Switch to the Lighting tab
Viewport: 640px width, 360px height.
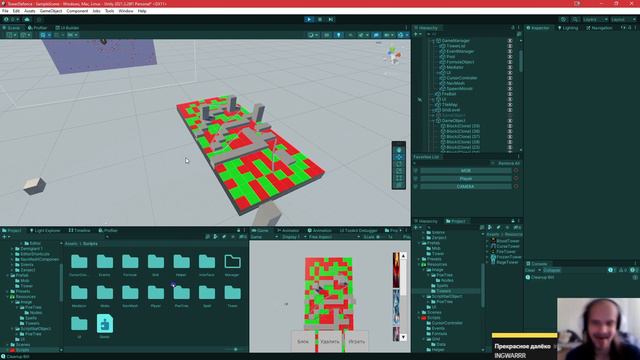pyautogui.click(x=568, y=28)
